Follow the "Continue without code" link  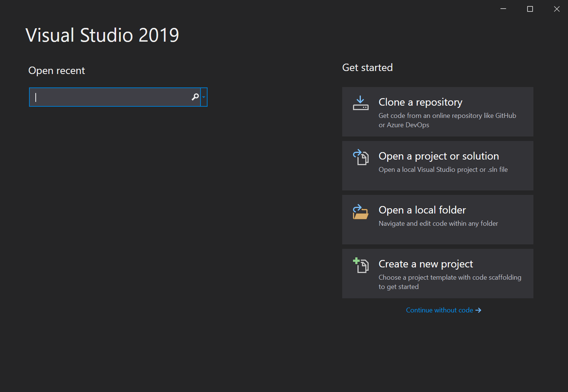[x=439, y=310]
